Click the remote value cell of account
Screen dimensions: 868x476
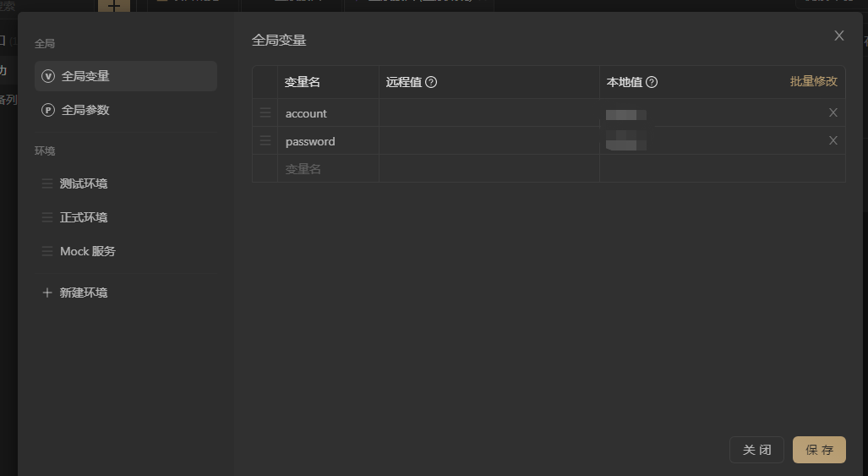(489, 113)
